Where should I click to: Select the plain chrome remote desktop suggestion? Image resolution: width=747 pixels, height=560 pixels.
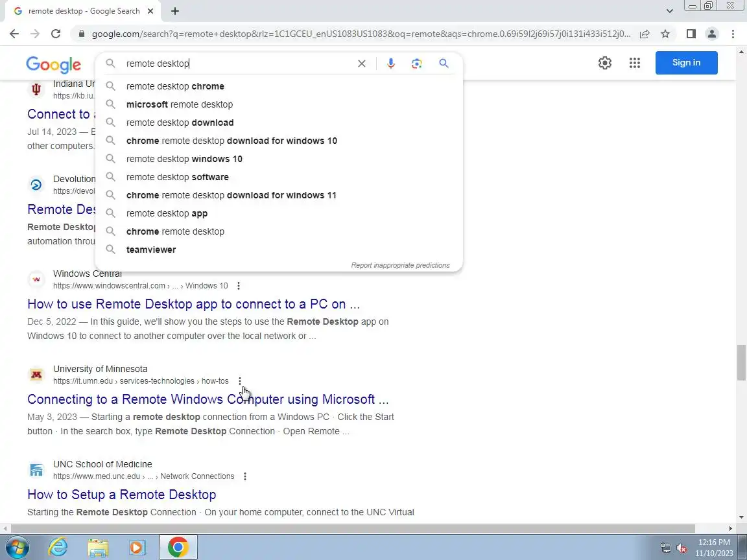coord(279,231)
